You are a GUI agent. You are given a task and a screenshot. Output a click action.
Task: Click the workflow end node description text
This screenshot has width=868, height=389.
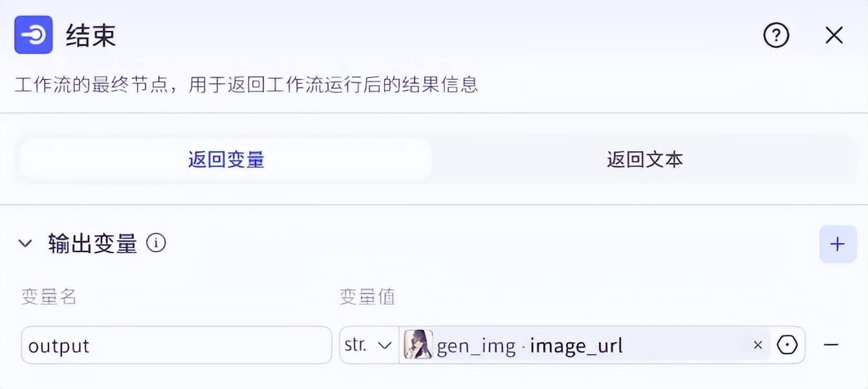click(x=246, y=85)
